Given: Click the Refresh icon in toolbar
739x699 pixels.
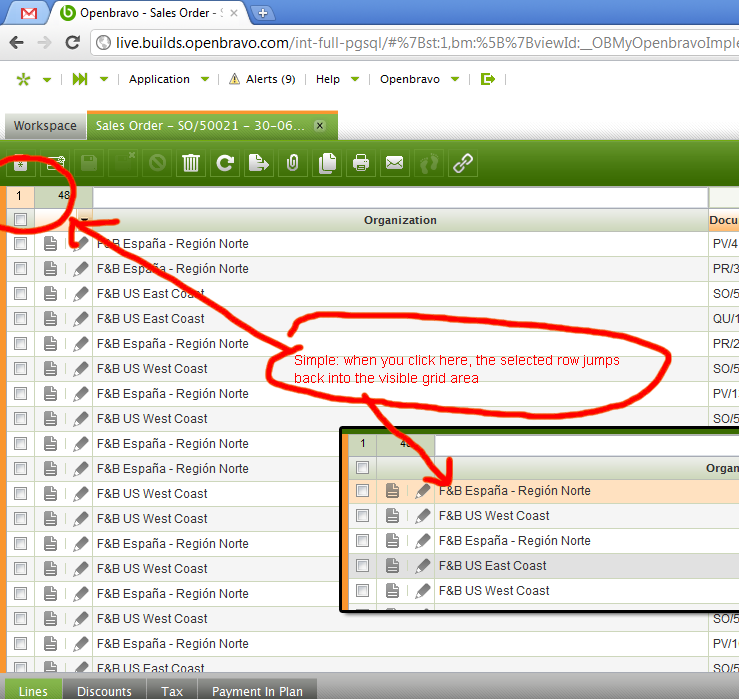Looking at the screenshot, I should pos(225,163).
